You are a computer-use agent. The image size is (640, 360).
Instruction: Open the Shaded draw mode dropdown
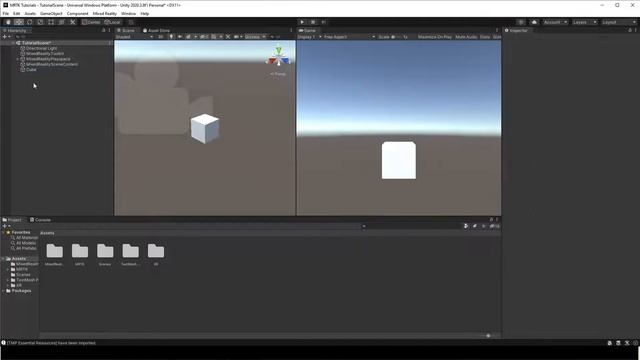tap(134, 37)
